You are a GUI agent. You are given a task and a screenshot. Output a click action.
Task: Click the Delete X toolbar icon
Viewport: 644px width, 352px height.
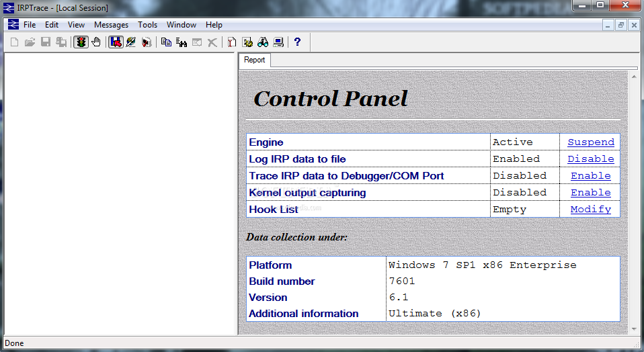(212, 42)
